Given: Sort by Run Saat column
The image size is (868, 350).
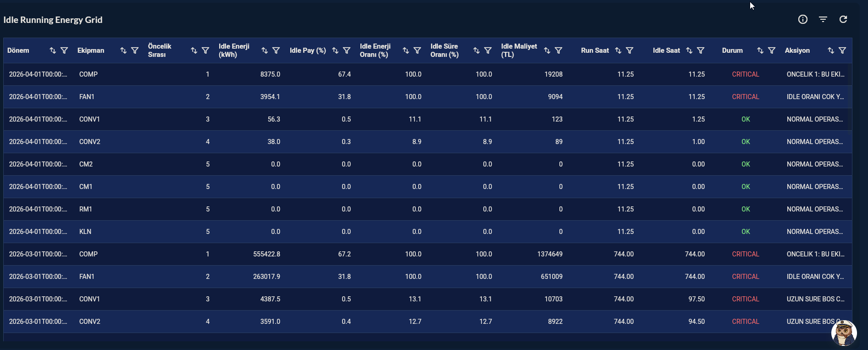Looking at the screenshot, I should [x=618, y=50].
